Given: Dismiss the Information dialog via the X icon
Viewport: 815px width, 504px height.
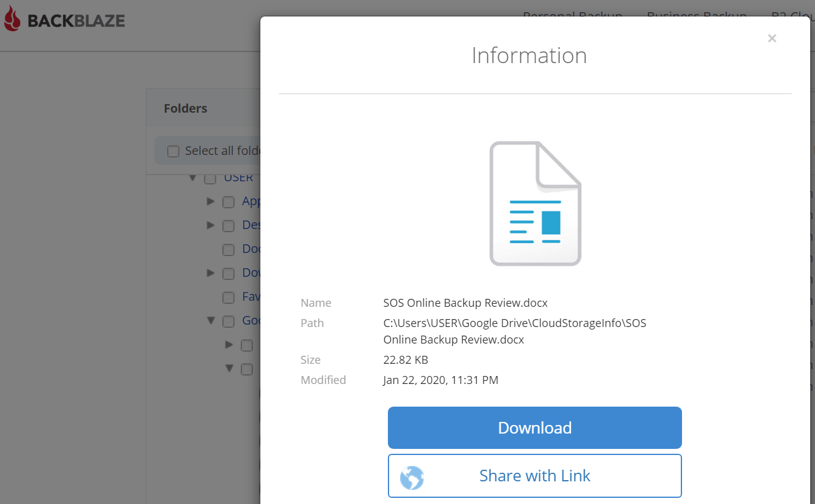Looking at the screenshot, I should click(x=771, y=38).
